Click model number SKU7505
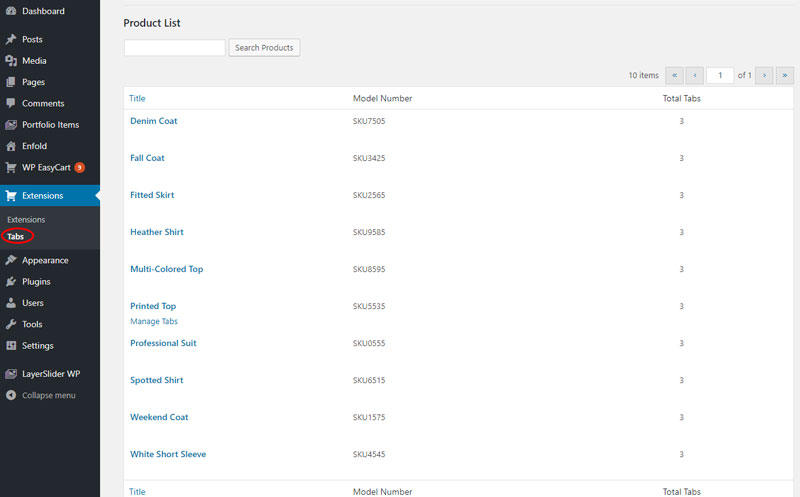 pos(369,121)
